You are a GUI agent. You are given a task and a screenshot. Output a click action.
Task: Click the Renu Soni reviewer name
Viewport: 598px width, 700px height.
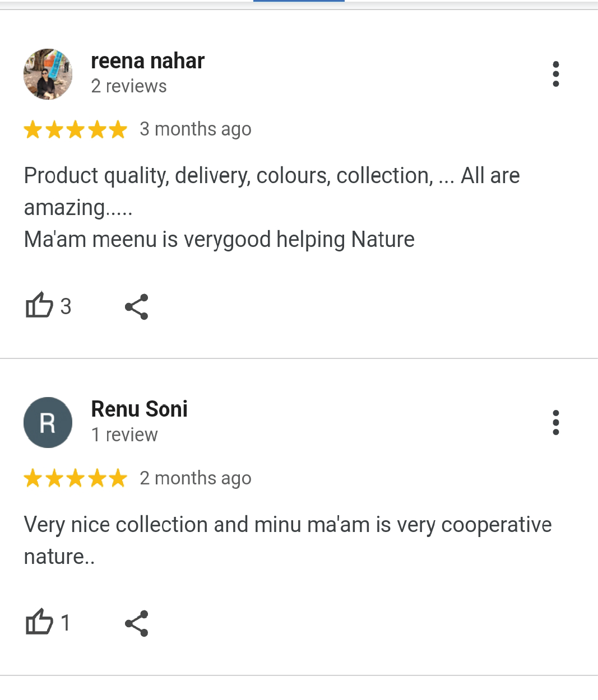coord(139,409)
